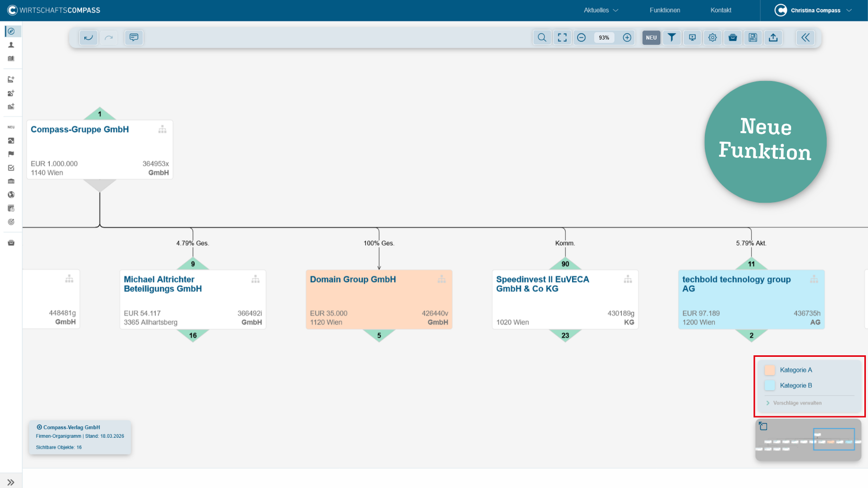
Task: Click the Vorschläge verwalten link
Action: pyautogui.click(x=797, y=403)
